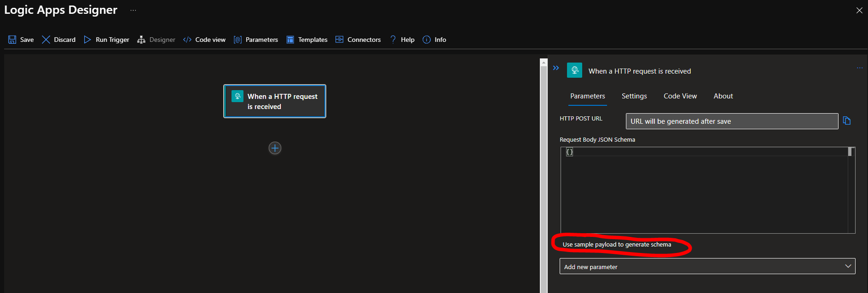868x293 pixels.
Task: Select the When a HTTP request node
Action: point(275,101)
